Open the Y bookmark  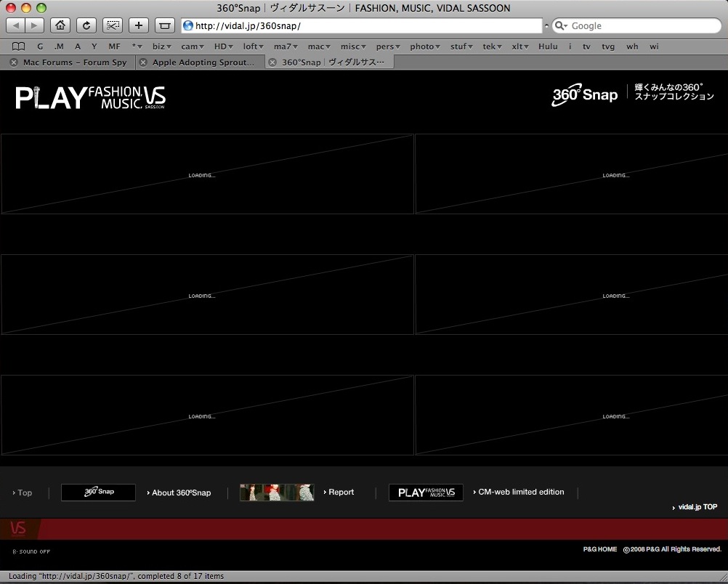(x=94, y=46)
